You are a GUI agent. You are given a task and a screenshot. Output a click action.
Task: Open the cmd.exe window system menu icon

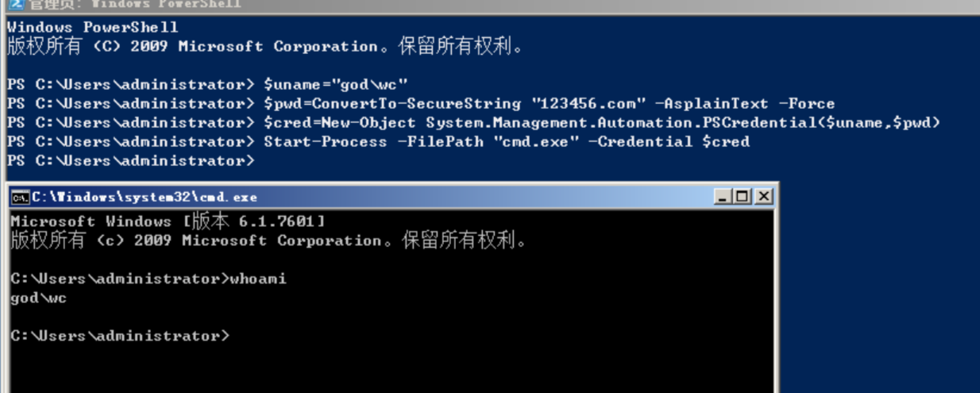tap(20, 197)
